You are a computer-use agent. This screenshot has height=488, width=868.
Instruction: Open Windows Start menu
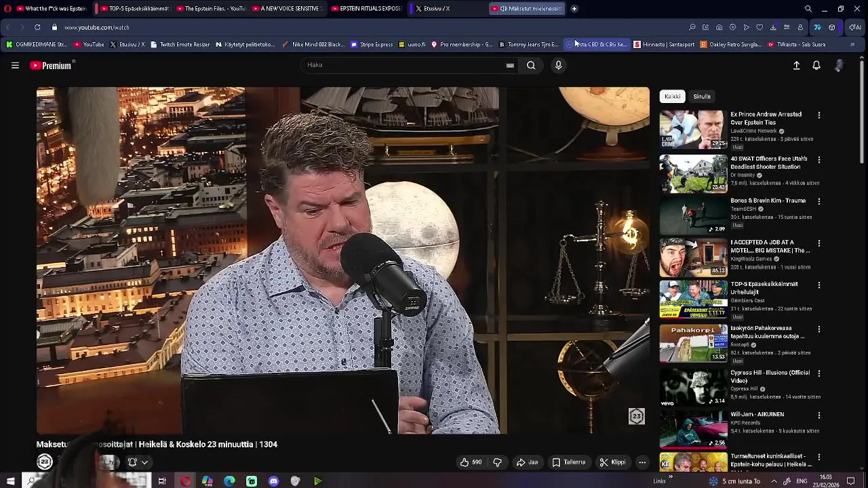10,481
